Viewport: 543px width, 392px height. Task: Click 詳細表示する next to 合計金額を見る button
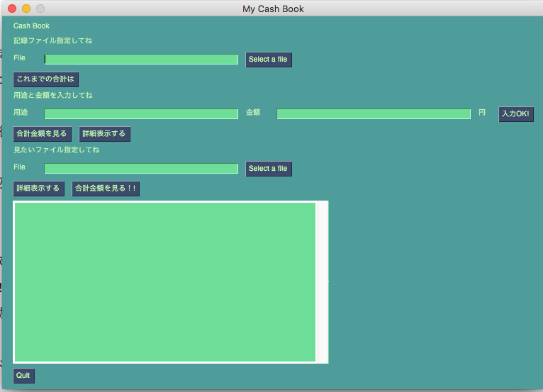pyautogui.click(x=104, y=134)
